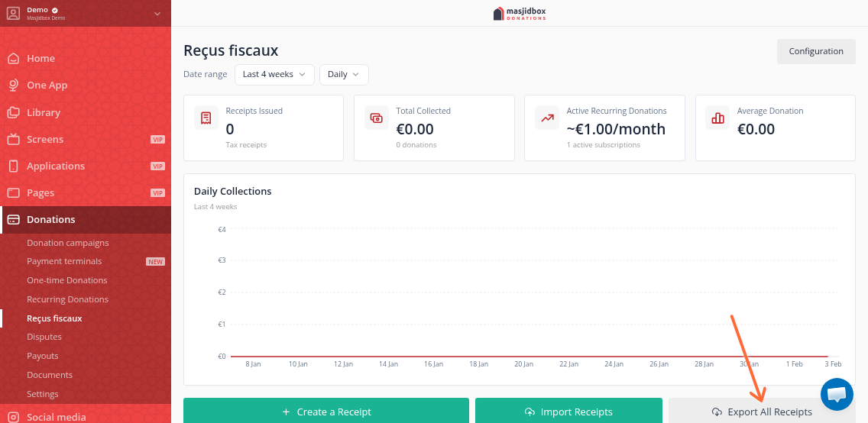
Task: Click the Home icon in sidebar
Action: pyautogui.click(x=13, y=59)
